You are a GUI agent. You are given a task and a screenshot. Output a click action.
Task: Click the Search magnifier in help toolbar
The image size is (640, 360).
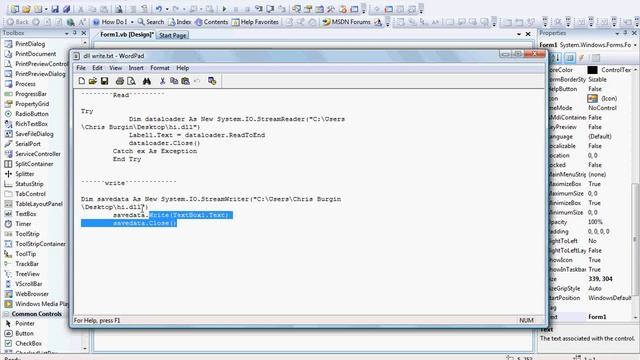[151, 22]
